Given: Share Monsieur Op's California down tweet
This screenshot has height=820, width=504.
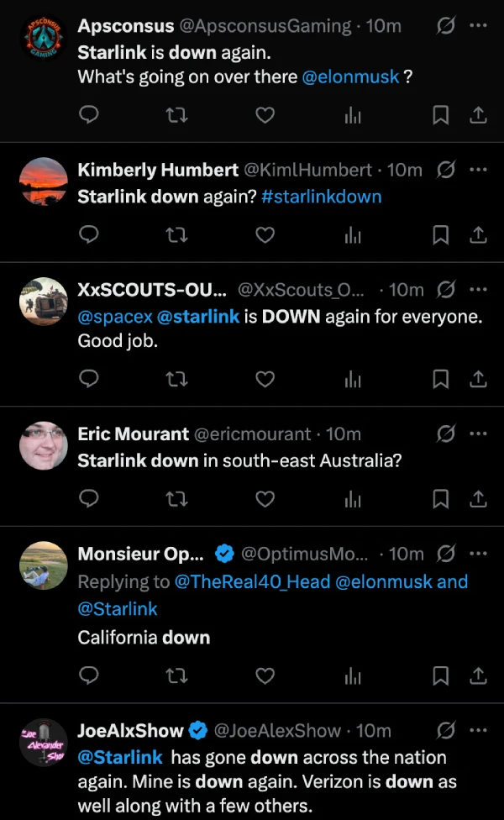Looking at the screenshot, I should coord(478,675).
